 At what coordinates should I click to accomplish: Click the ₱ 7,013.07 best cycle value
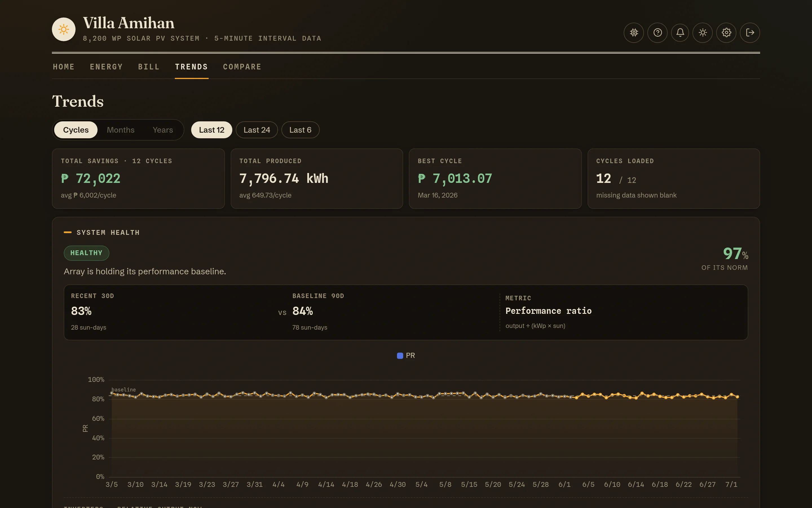[x=455, y=178]
